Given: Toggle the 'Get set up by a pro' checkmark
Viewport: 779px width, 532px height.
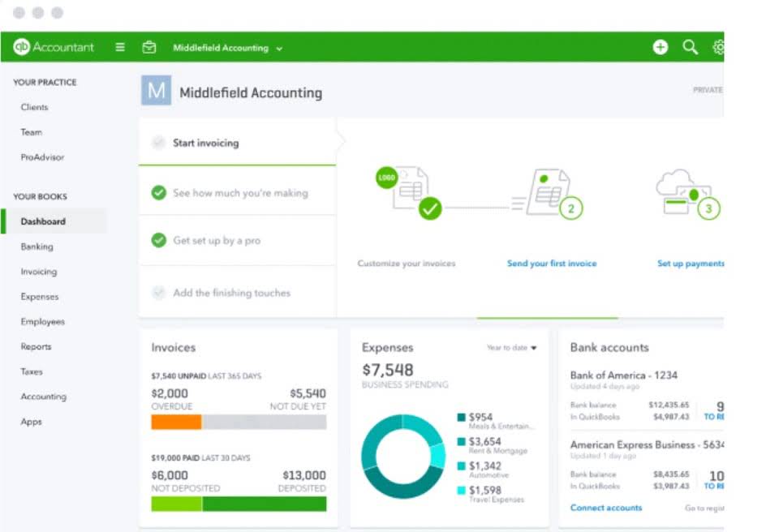Looking at the screenshot, I should (x=158, y=240).
